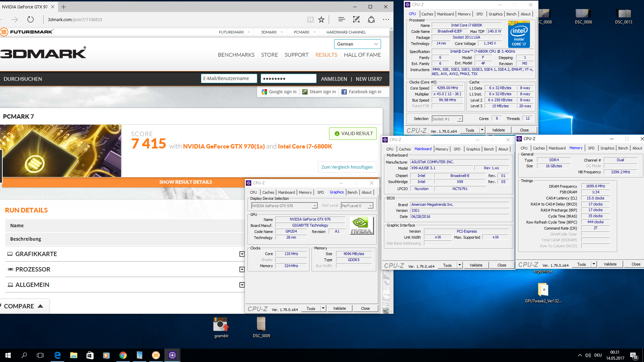Click the password input field
This screenshot has width=644, height=362.
288,78
